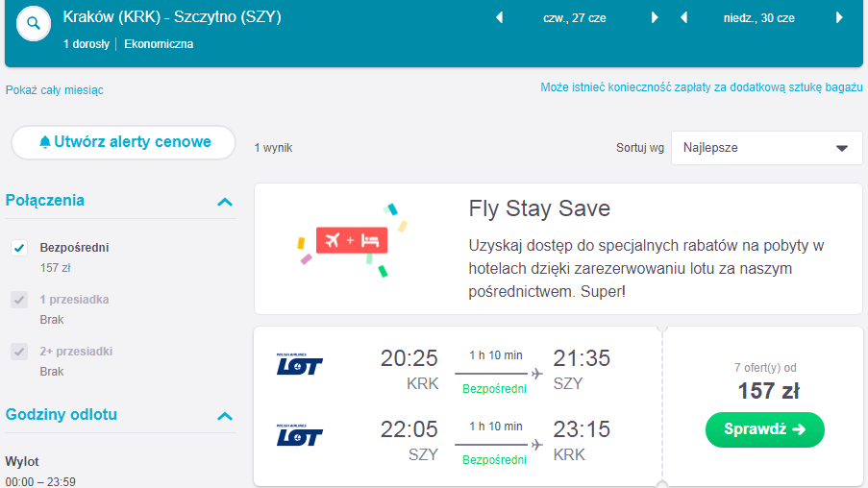Open Pokaż cały miesiąc link
This screenshot has height=488, width=868.
[54, 90]
